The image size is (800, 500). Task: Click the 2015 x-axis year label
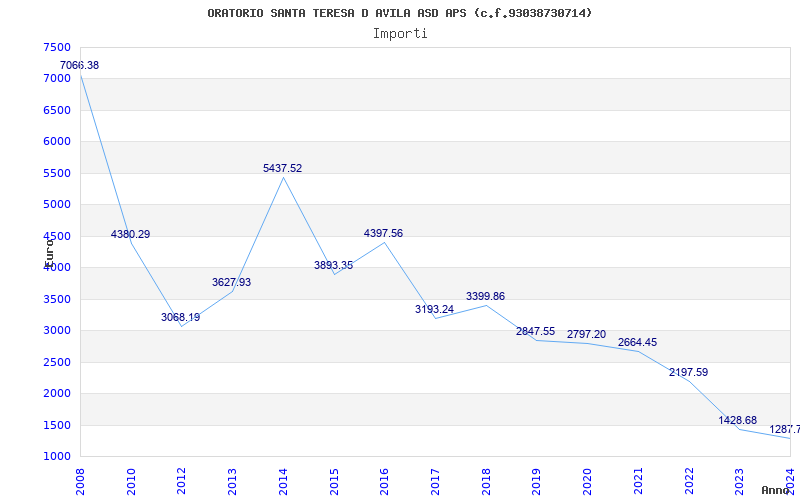334,481
